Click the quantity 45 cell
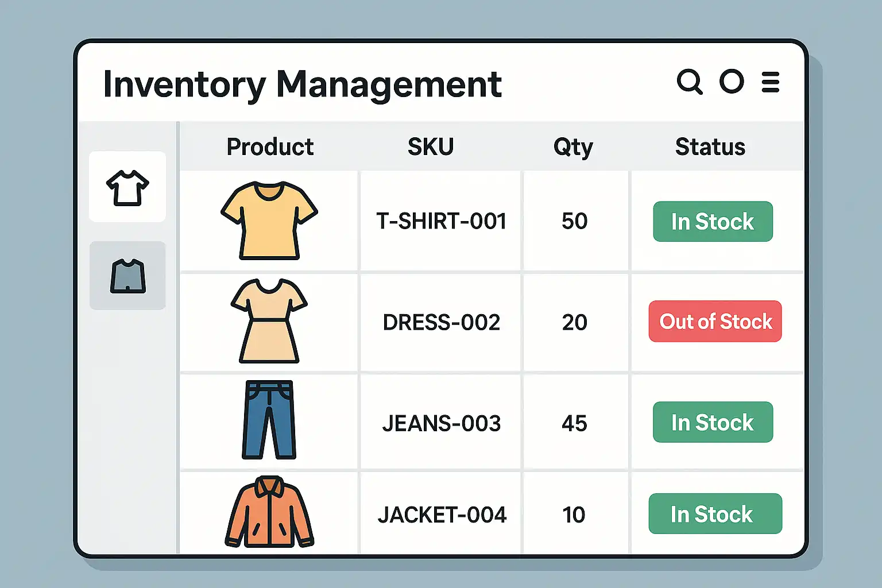Screen dimensions: 882x588 pos(574,424)
